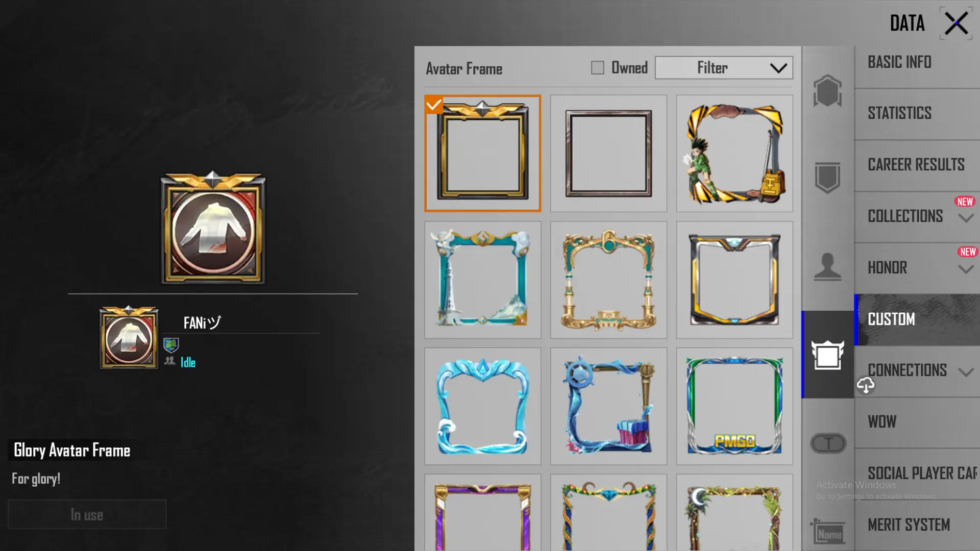Enable the Owned checkbox

[x=597, y=67]
